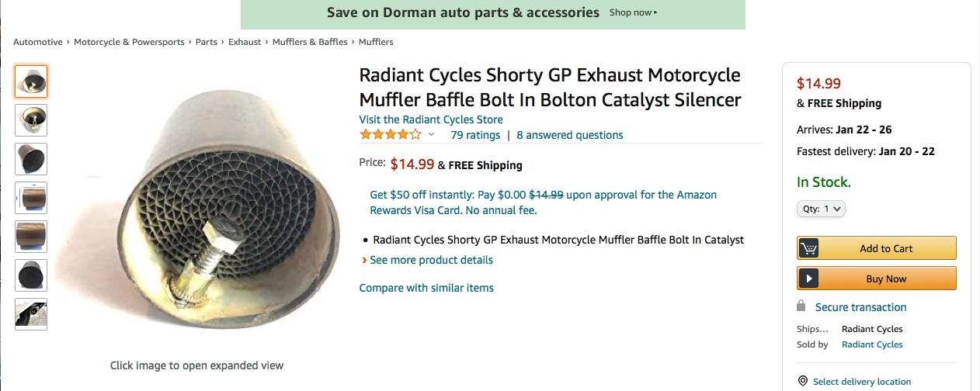Image resolution: width=980 pixels, height=391 pixels.
Task: Open the 79 ratings link
Action: [x=475, y=135]
